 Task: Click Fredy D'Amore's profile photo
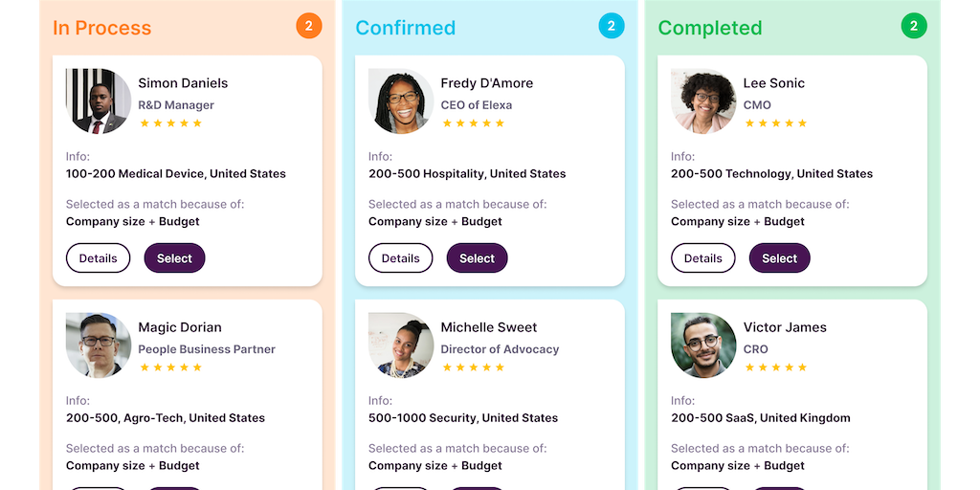(401, 101)
